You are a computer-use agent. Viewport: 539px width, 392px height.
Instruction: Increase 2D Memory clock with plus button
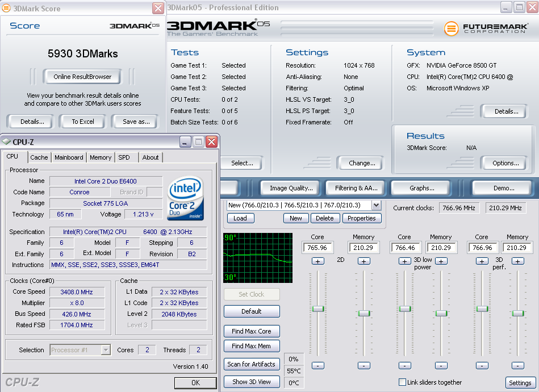tap(363, 261)
